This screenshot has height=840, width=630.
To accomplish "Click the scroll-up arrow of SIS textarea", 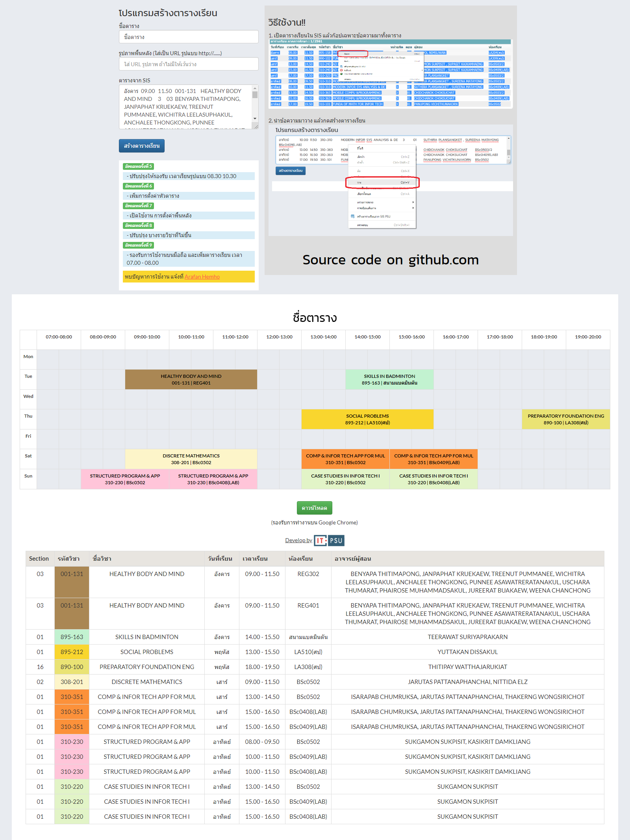I will pyautogui.click(x=255, y=88).
